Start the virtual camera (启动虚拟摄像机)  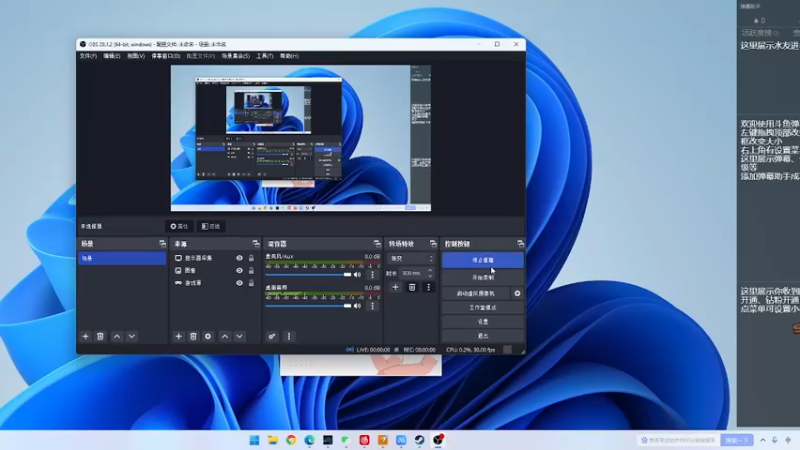476,293
